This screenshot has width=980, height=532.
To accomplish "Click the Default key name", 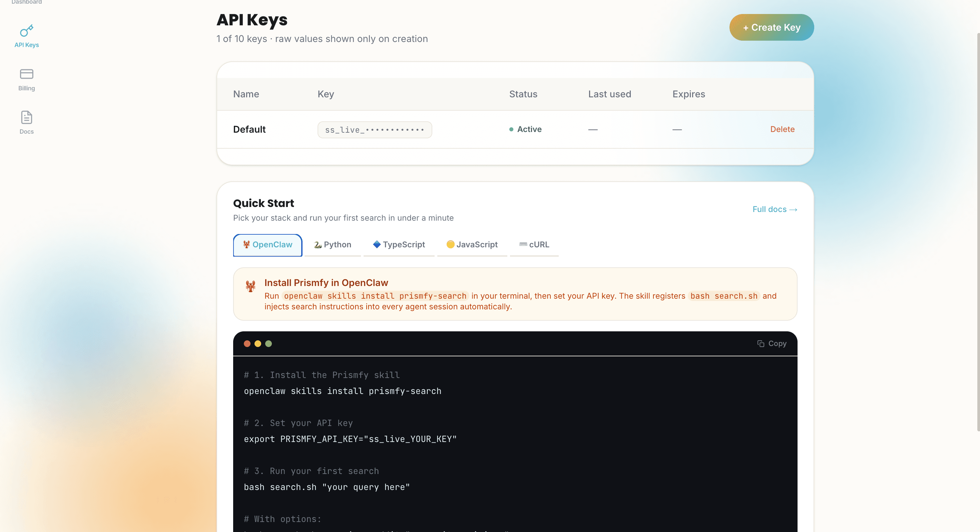I will pyautogui.click(x=249, y=130).
